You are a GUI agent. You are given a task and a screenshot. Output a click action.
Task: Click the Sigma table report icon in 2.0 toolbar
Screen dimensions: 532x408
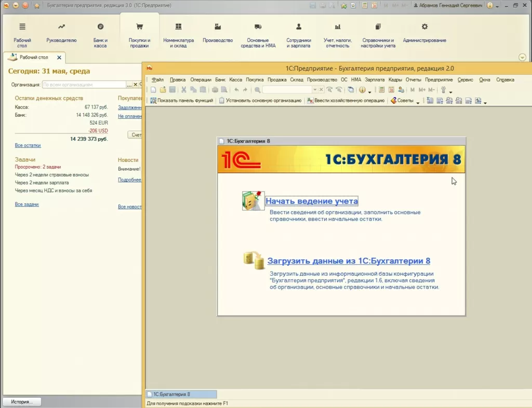430,101
